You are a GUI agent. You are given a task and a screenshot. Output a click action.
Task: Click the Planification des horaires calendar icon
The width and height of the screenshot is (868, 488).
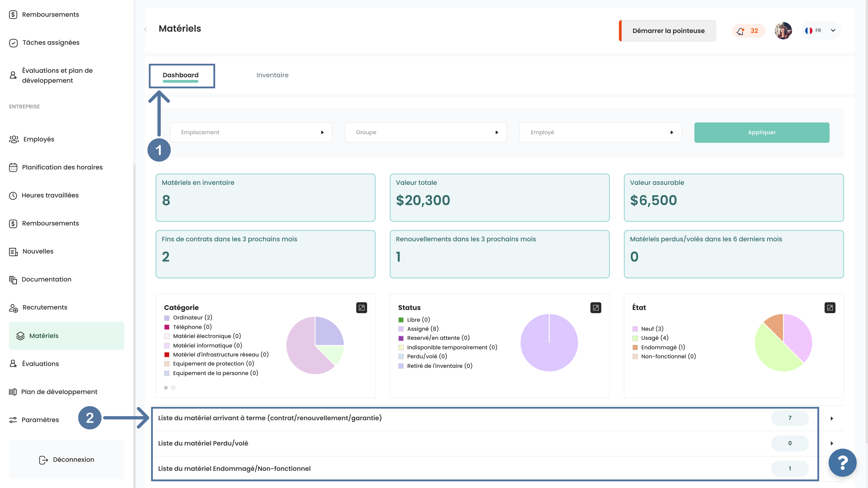coord(13,167)
